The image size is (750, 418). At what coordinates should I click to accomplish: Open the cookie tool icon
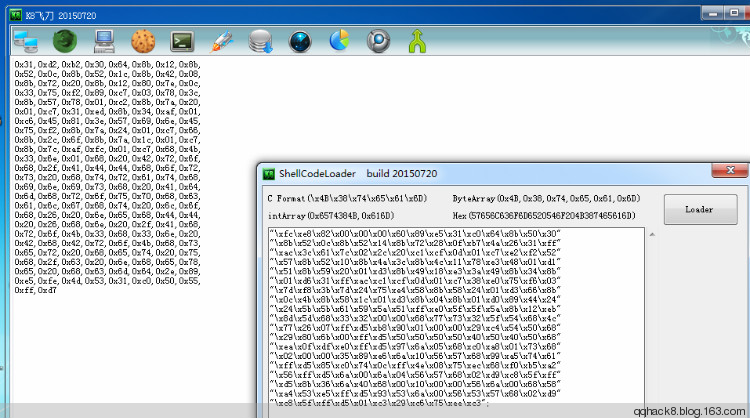pyautogui.click(x=143, y=42)
